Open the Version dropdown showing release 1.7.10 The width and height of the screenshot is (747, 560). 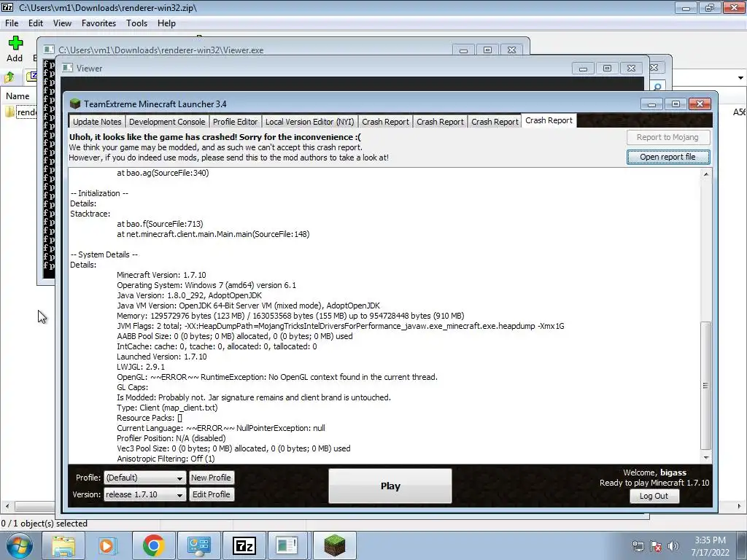[144, 494]
